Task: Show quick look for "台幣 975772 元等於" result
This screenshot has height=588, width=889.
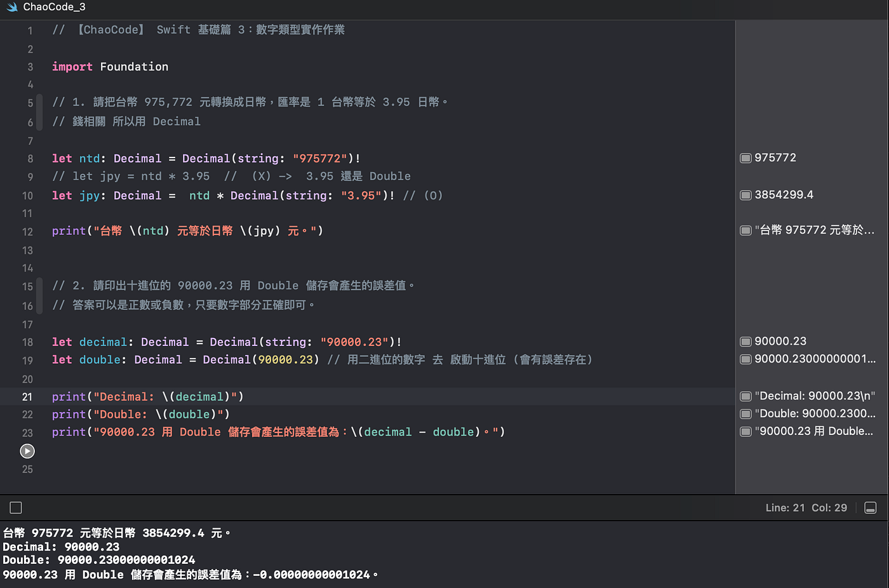Action: coord(745,231)
